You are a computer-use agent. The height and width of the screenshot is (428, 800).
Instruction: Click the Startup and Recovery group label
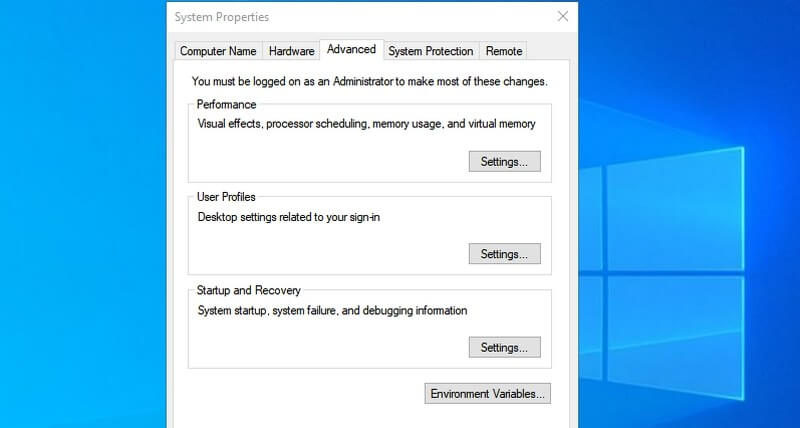[x=248, y=290]
